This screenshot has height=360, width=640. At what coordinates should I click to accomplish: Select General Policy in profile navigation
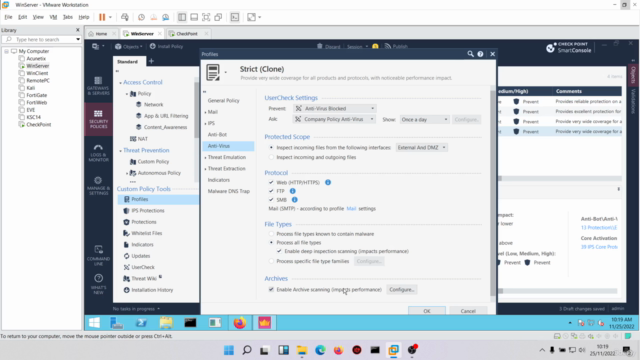(x=223, y=100)
